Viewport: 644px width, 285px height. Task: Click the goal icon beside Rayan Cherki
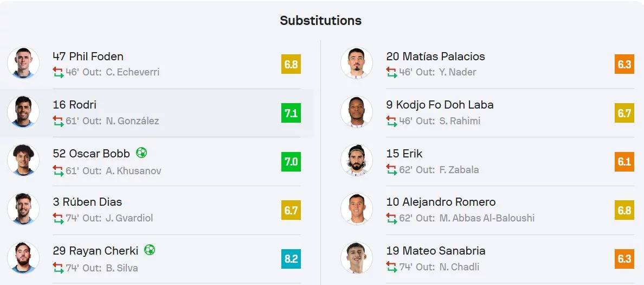tap(150, 250)
